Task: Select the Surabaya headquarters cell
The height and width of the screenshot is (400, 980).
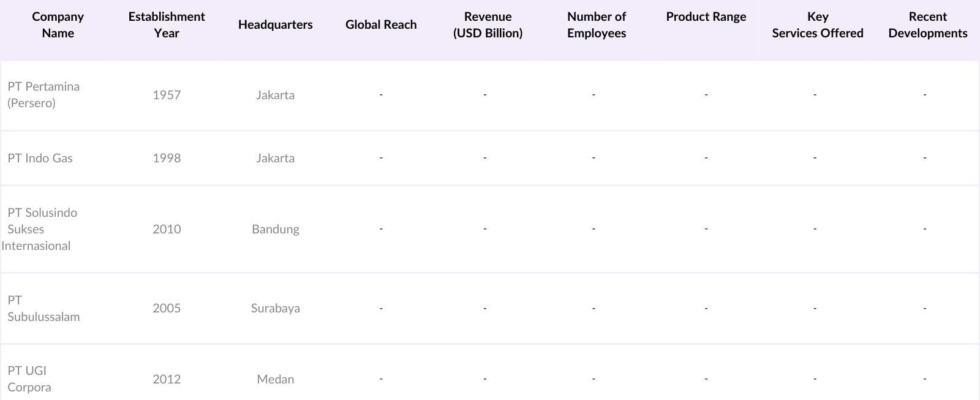Action: point(275,308)
